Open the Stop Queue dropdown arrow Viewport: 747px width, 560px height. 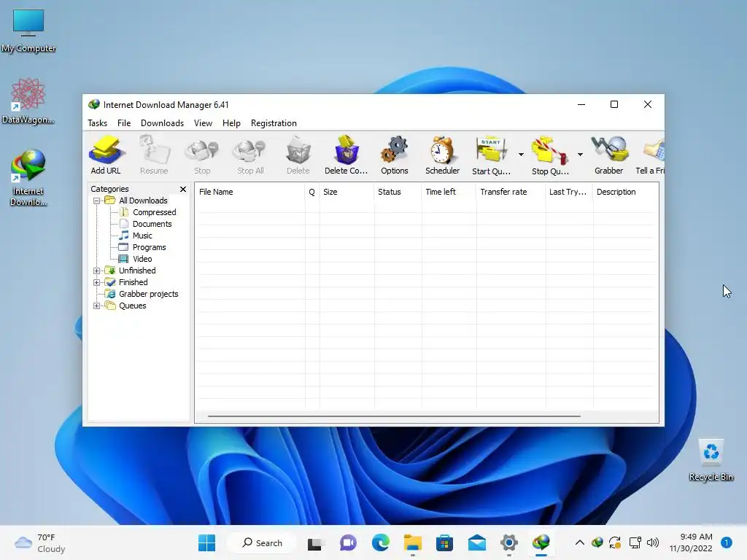tap(580, 155)
